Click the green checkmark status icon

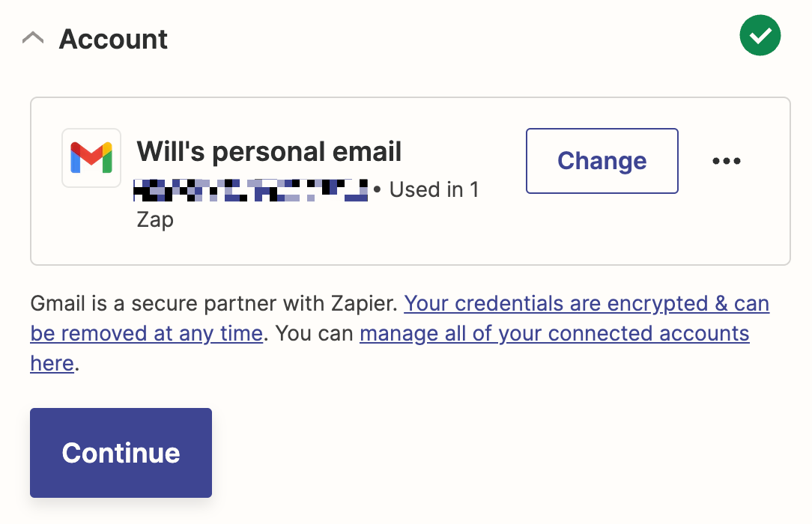[x=760, y=35]
